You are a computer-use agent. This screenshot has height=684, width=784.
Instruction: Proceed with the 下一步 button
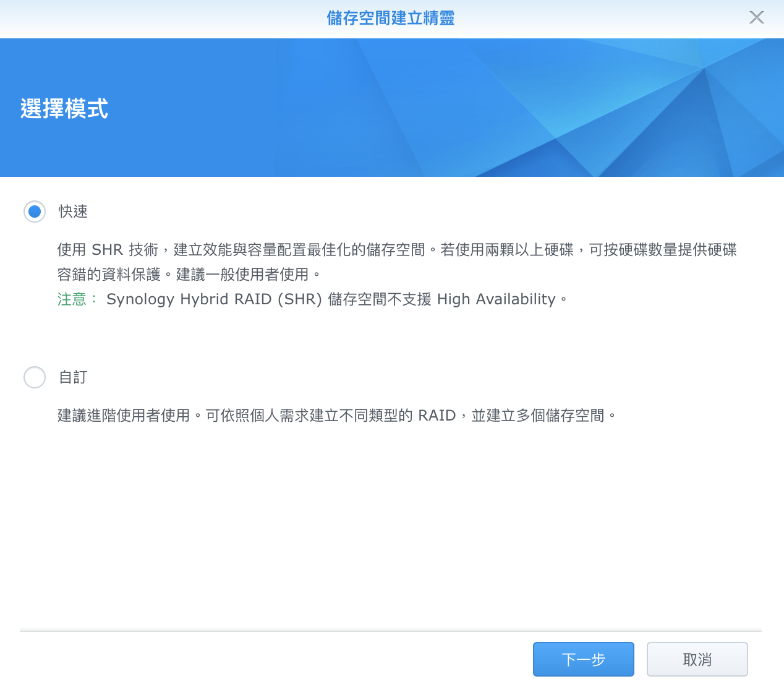pos(583,659)
